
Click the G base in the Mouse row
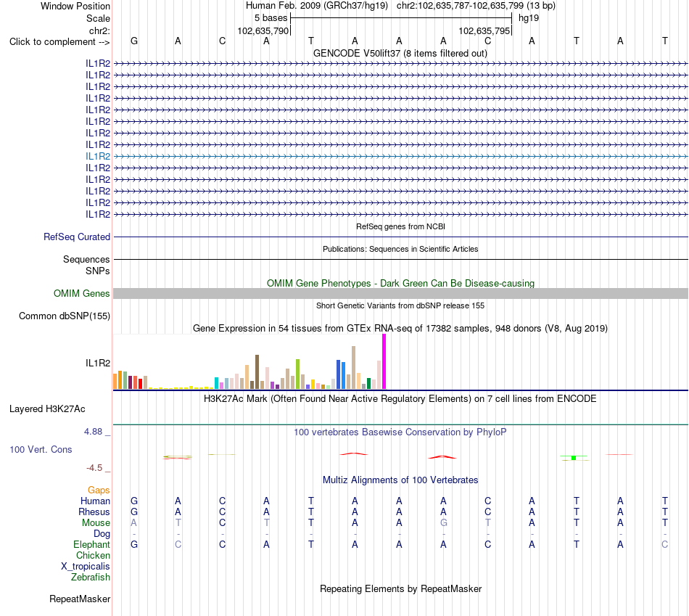[x=443, y=523]
